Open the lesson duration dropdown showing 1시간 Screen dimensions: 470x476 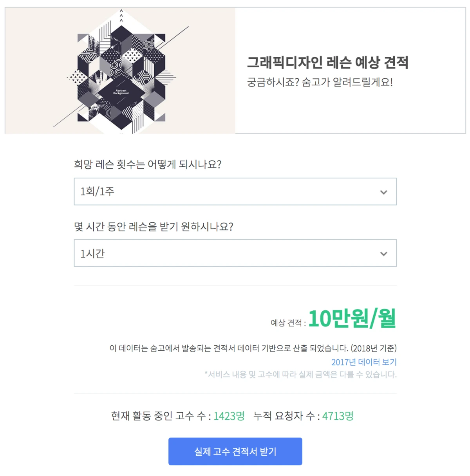(235, 253)
